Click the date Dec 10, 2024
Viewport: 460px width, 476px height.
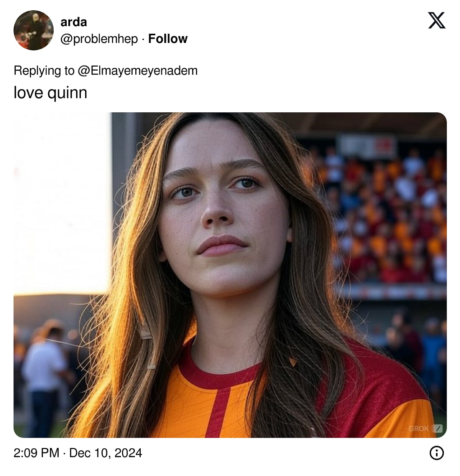(105, 453)
